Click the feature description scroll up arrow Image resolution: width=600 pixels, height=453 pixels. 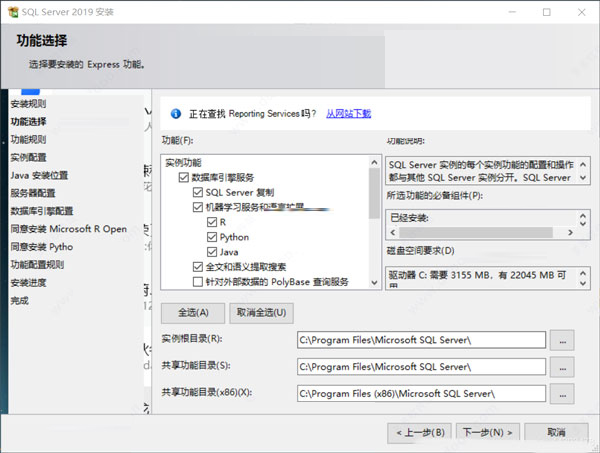tap(583, 165)
